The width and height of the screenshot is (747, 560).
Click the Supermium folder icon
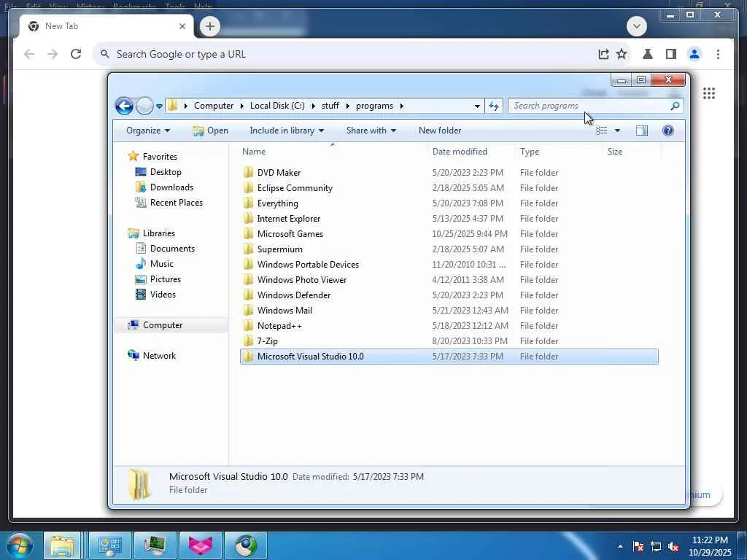[248, 249]
